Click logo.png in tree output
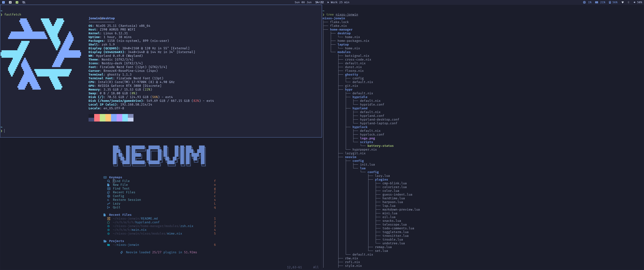This screenshot has width=644, height=270. [x=367, y=138]
